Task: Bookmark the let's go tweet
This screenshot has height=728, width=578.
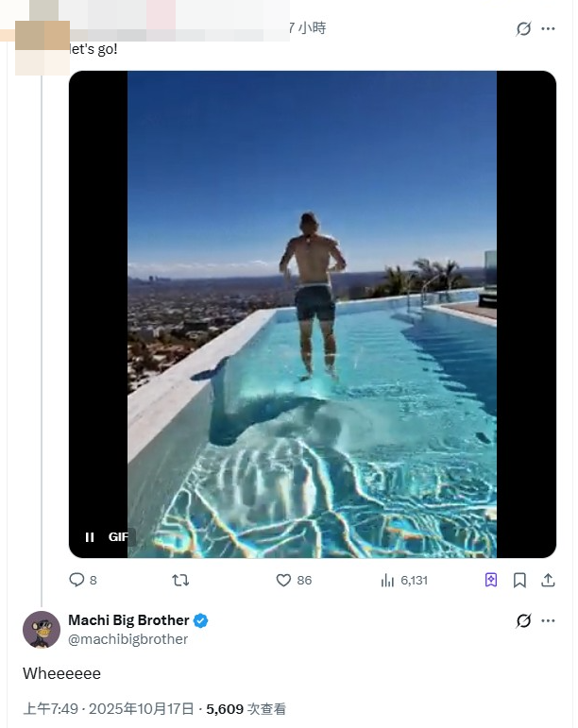Action: click(519, 581)
